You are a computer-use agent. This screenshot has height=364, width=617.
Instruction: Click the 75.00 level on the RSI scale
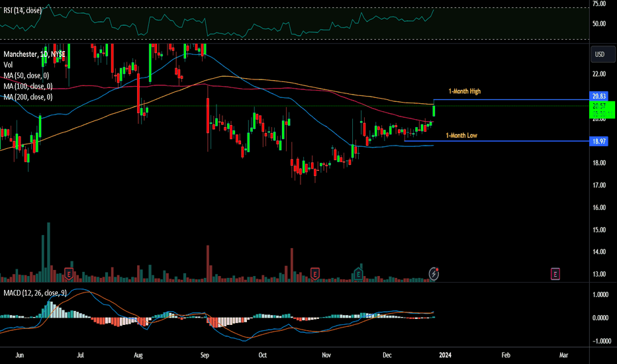[x=599, y=4]
